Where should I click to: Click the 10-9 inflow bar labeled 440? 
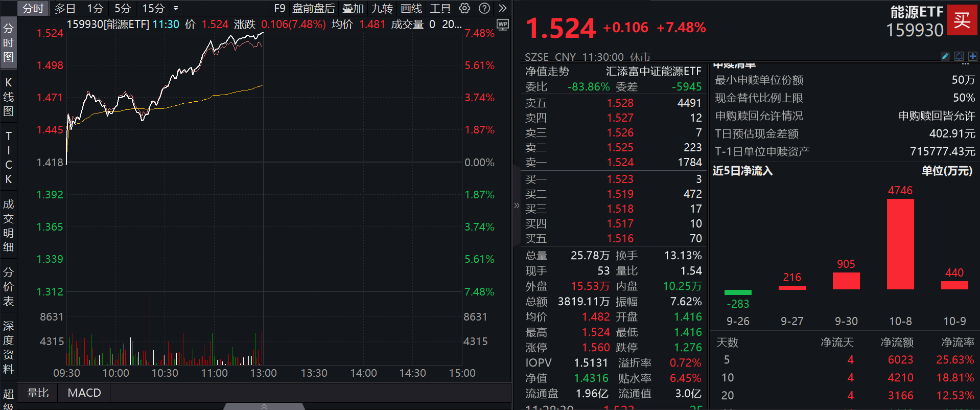(954, 285)
